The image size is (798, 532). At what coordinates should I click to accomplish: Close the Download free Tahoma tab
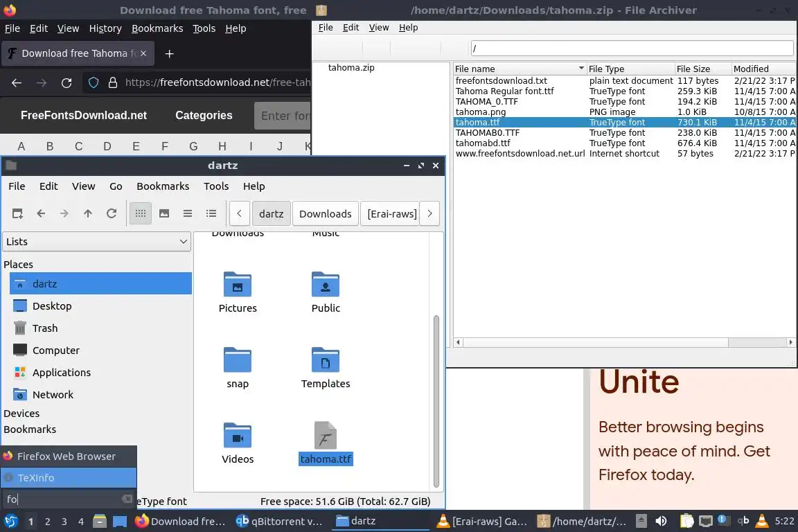(143, 53)
